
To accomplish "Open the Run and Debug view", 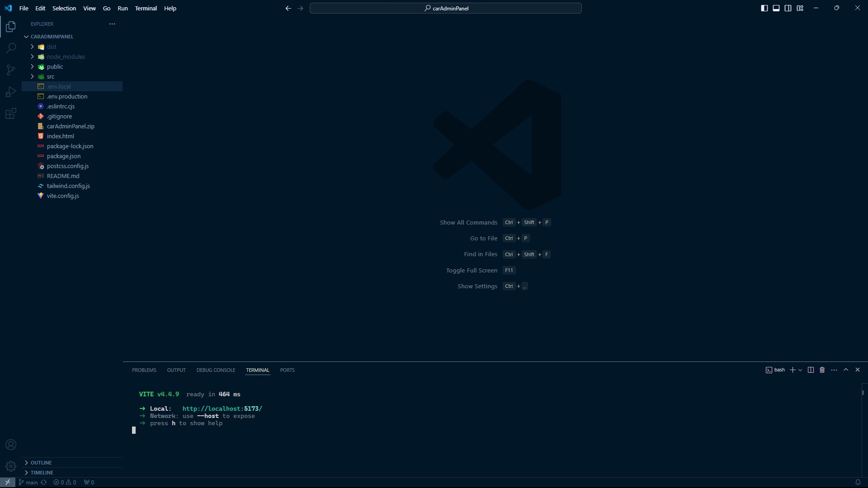I will (x=11, y=92).
